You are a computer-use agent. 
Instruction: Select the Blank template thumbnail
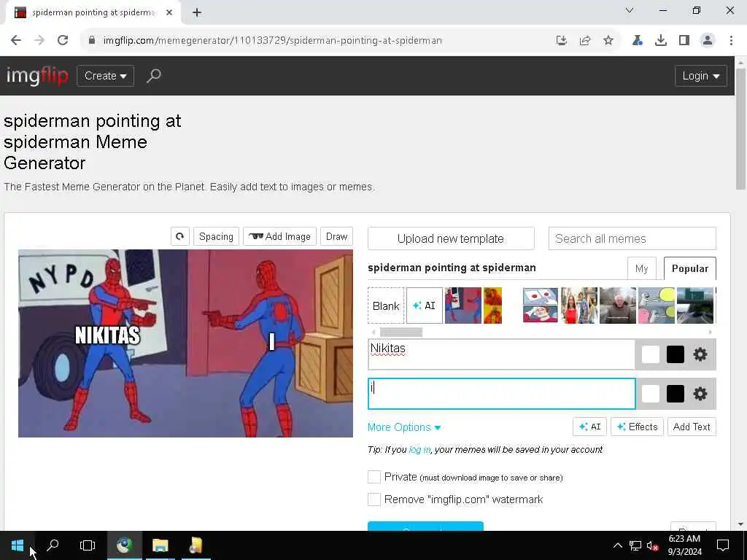click(386, 306)
